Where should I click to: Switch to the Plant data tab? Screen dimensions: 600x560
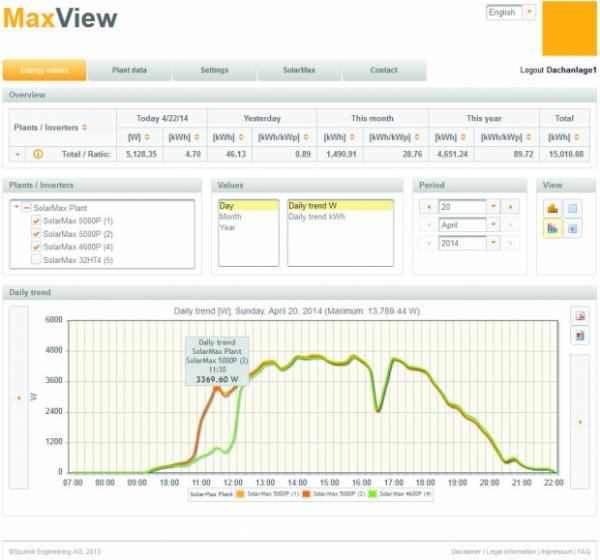point(129,70)
